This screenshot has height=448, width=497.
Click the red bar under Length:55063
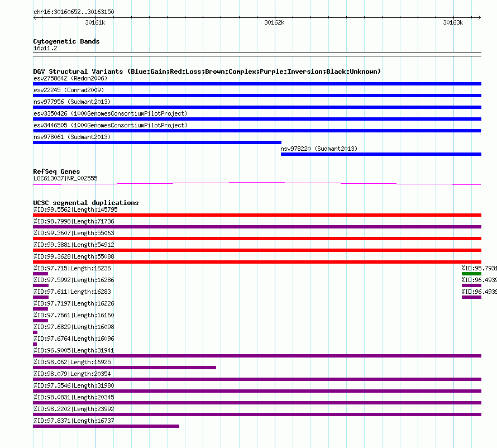pos(257,239)
